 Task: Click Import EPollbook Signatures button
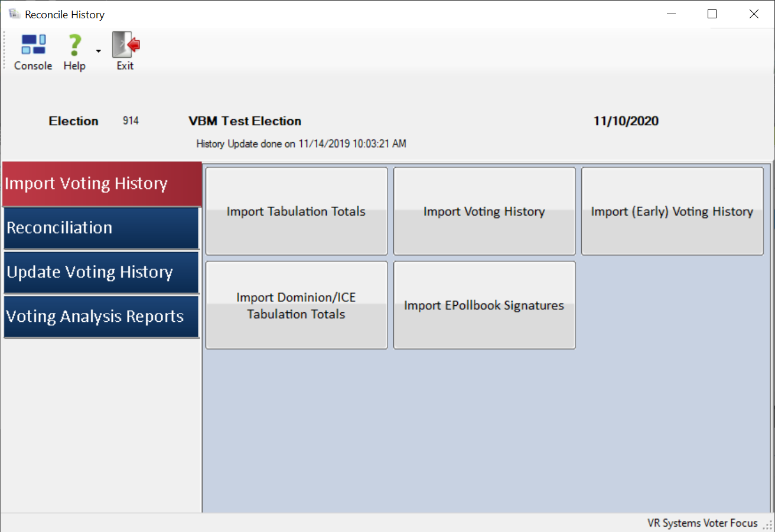point(484,305)
